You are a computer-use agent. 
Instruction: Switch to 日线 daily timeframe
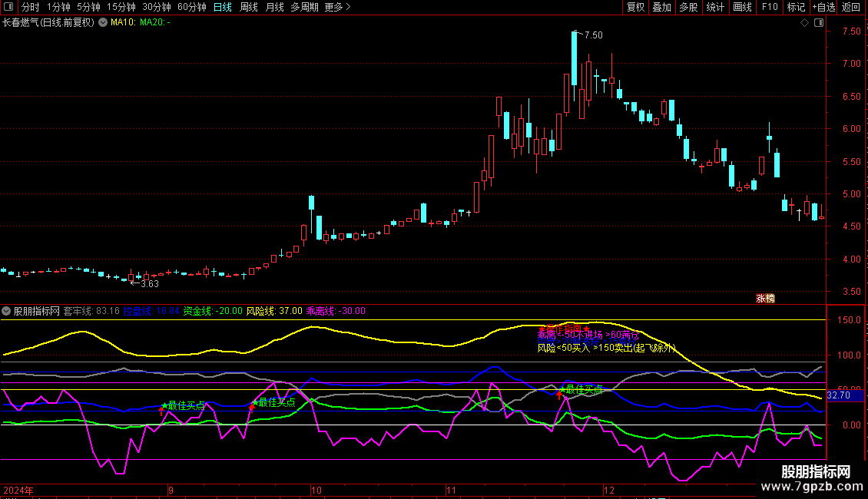coord(222,8)
